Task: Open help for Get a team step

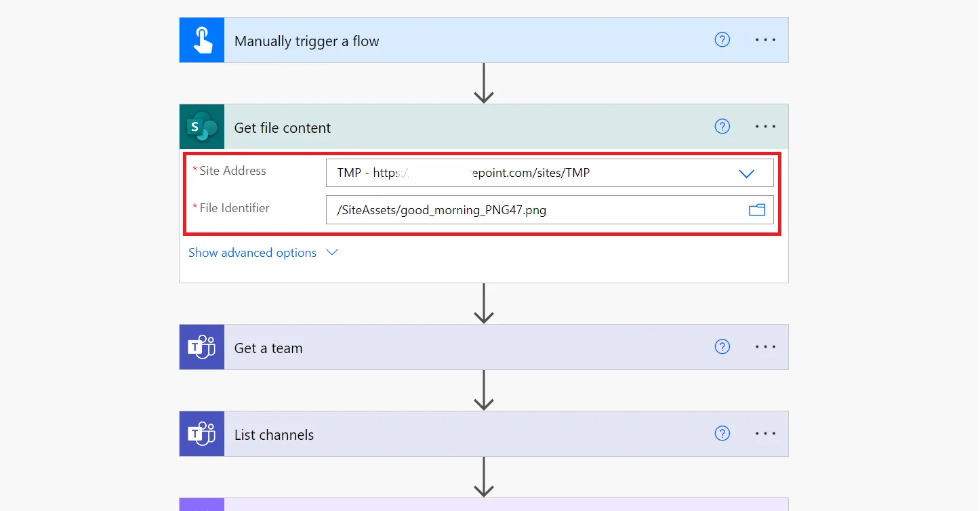Action: click(722, 347)
